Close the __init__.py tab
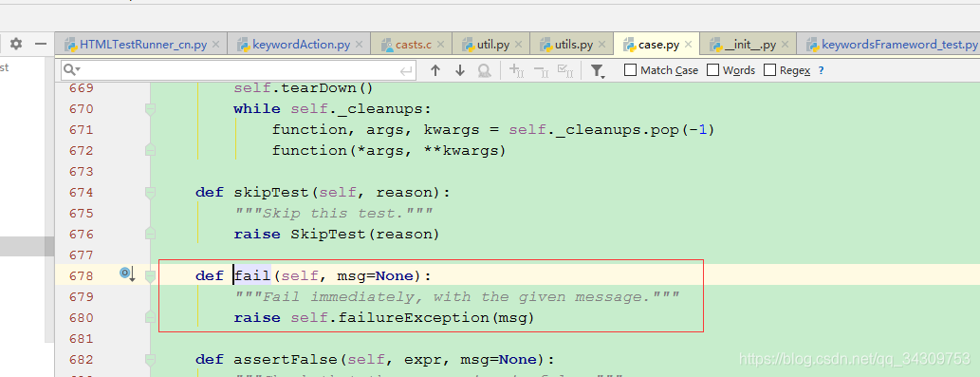The height and width of the screenshot is (377, 980). (x=785, y=45)
